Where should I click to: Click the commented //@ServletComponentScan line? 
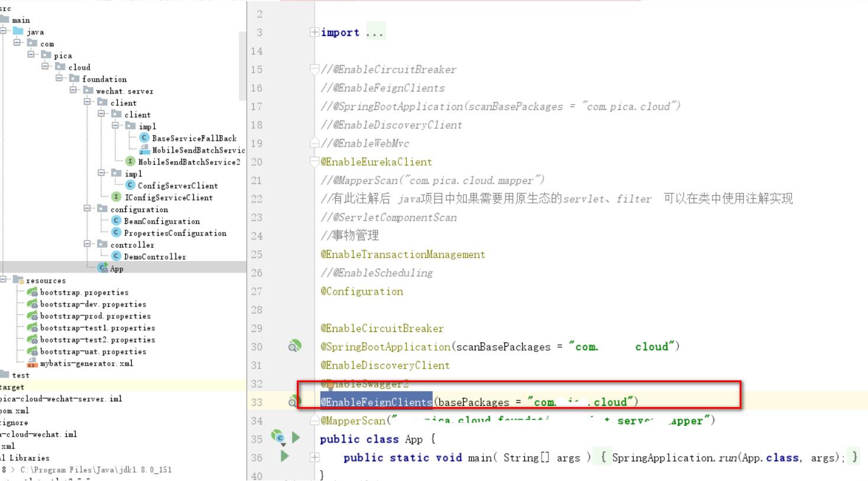(388, 217)
